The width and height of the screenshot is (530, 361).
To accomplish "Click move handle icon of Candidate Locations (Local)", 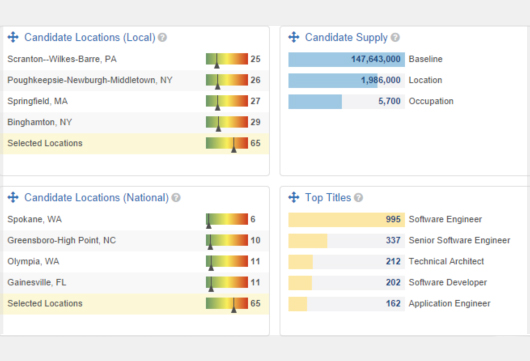I will [13, 37].
